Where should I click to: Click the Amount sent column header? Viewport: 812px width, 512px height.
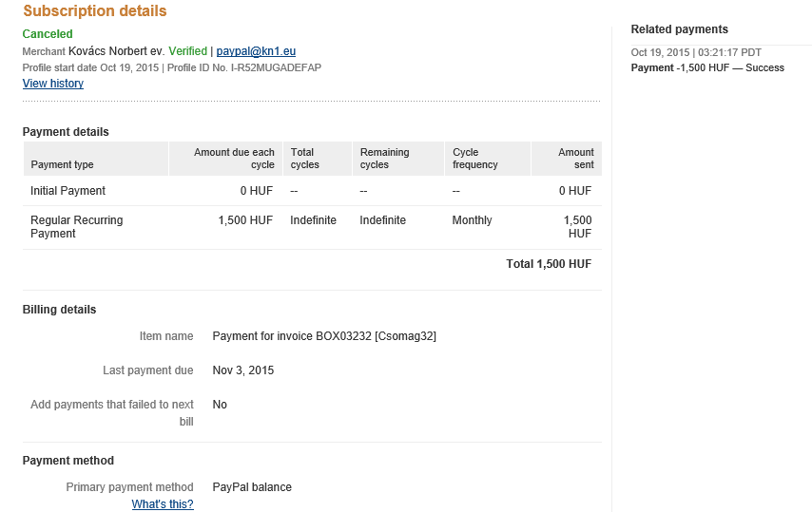(576, 159)
